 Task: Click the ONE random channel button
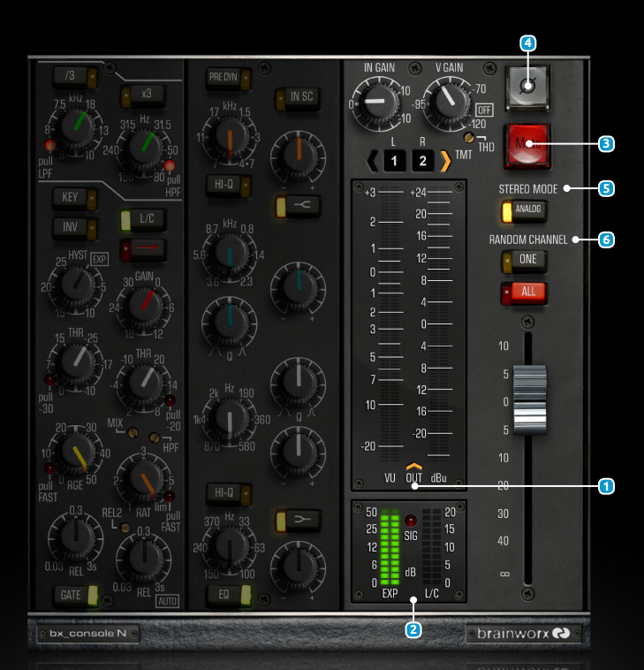coord(524,261)
